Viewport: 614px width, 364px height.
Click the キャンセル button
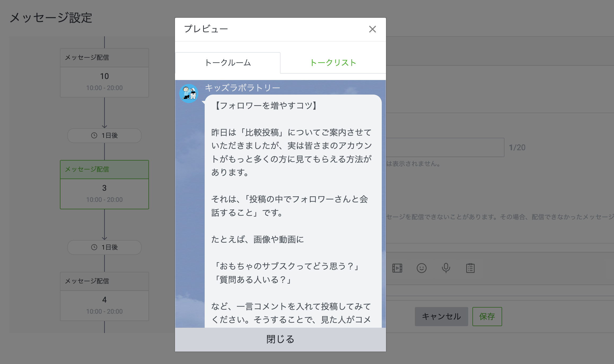[x=441, y=316]
